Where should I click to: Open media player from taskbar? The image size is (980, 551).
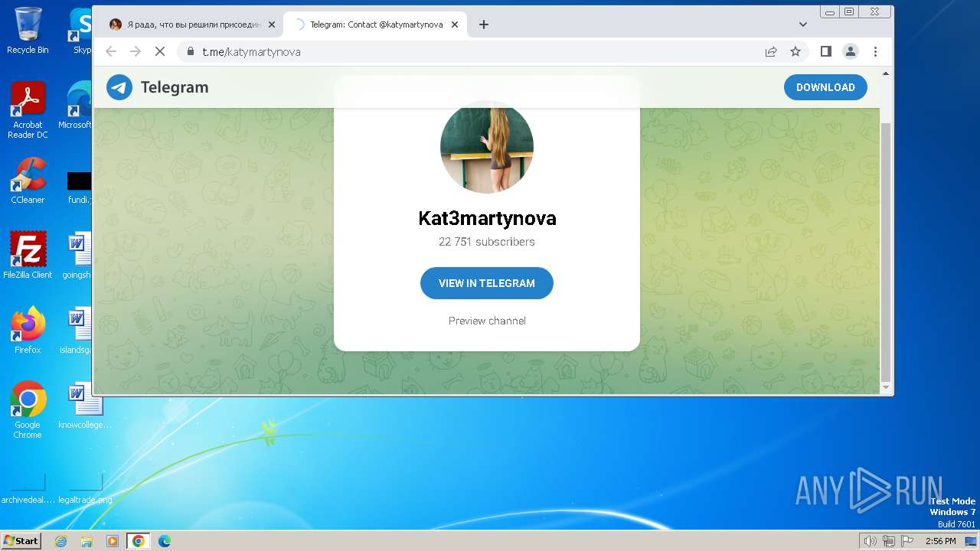click(x=113, y=541)
